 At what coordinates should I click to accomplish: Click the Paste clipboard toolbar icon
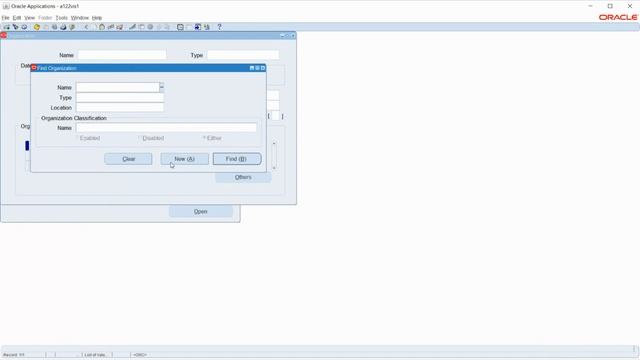[x=102, y=27]
